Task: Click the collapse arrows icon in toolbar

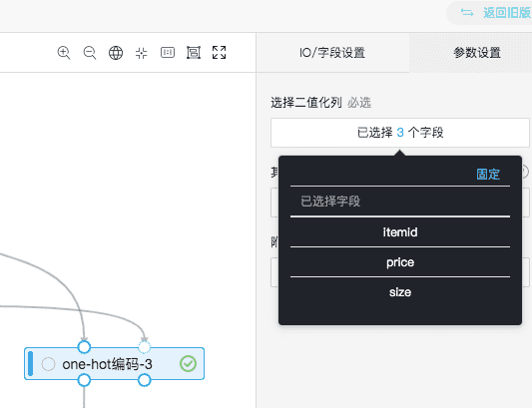Action: tap(142, 53)
